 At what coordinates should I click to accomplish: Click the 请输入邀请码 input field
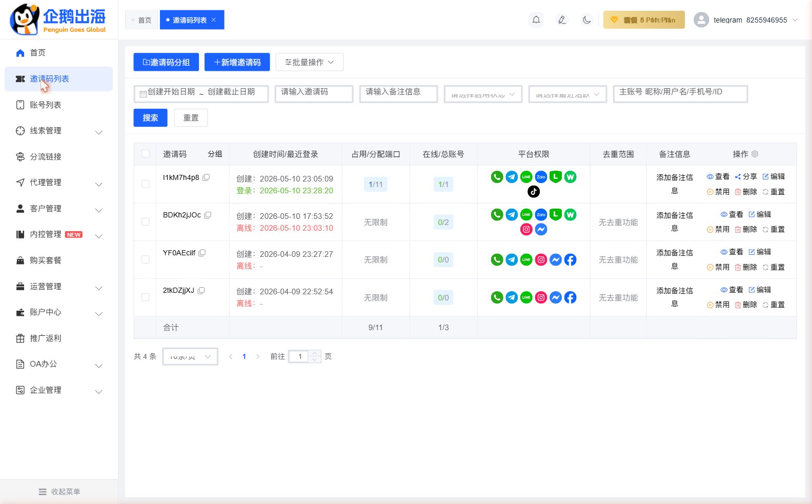[x=314, y=94]
